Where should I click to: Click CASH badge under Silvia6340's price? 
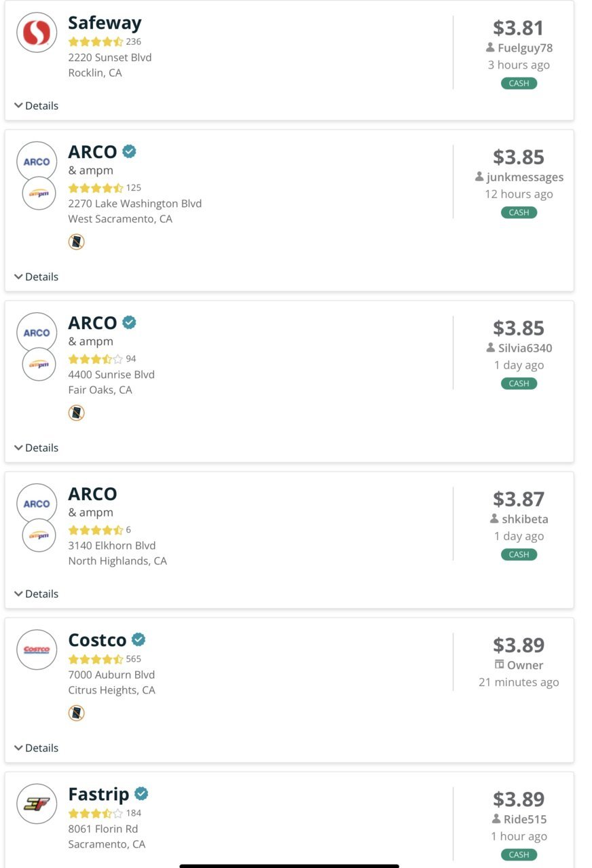pos(519,383)
